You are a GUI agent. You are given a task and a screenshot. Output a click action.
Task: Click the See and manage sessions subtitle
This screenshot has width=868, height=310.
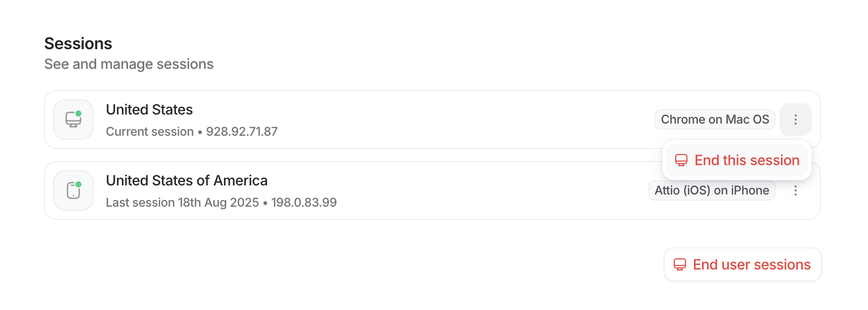point(129,64)
